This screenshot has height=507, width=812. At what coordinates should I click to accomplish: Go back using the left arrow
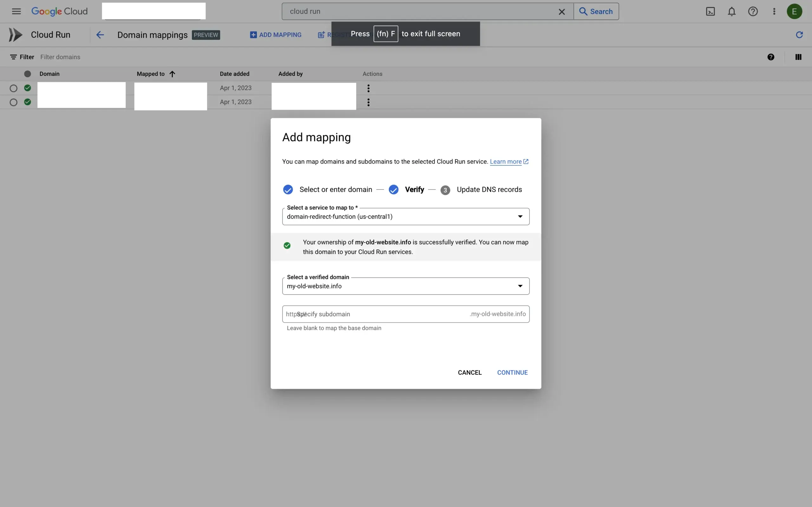100,35
